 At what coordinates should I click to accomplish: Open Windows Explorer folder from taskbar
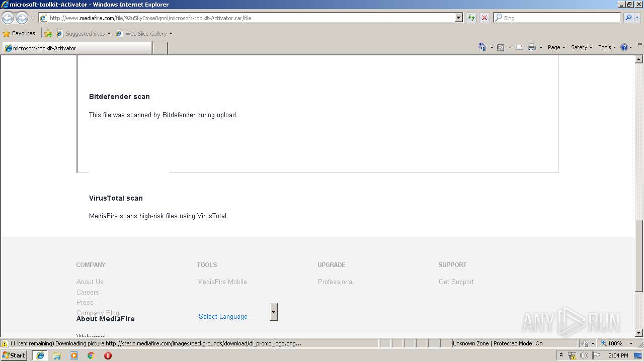pyautogui.click(x=57, y=355)
